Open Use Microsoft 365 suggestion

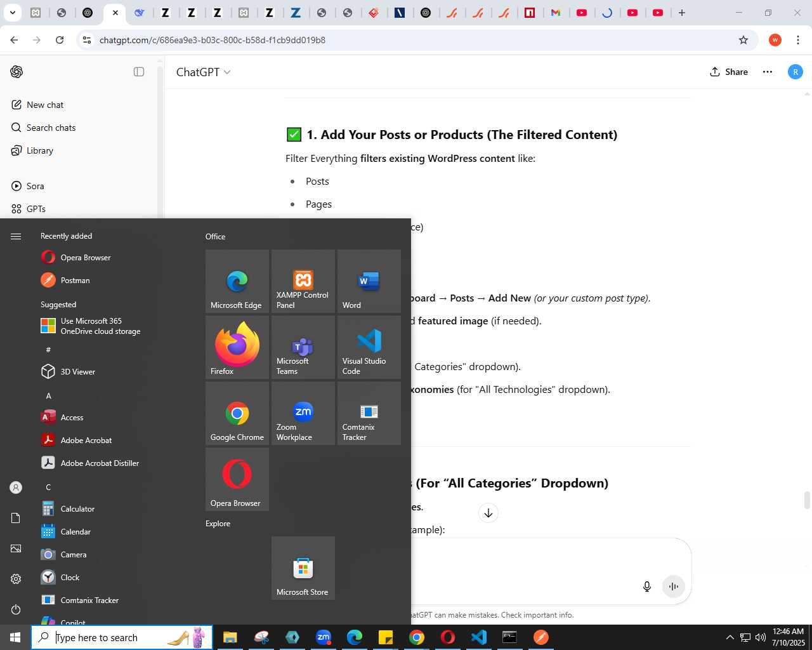pos(114,326)
